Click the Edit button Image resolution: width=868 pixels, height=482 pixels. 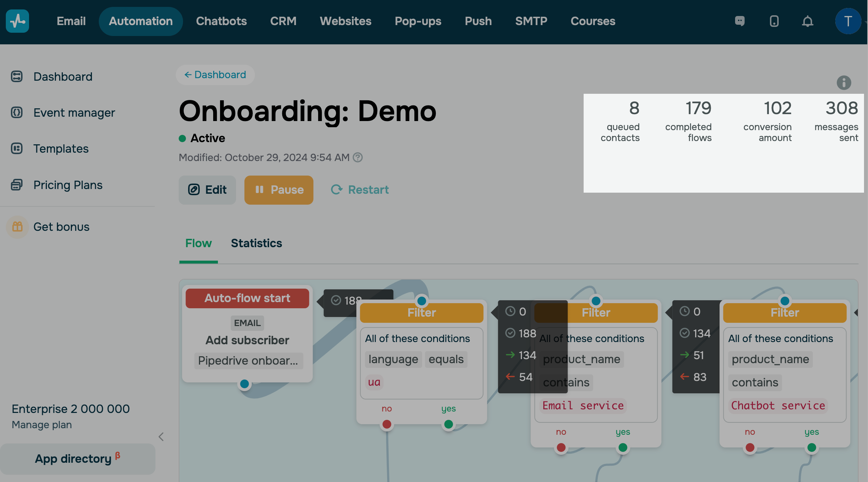coord(207,190)
